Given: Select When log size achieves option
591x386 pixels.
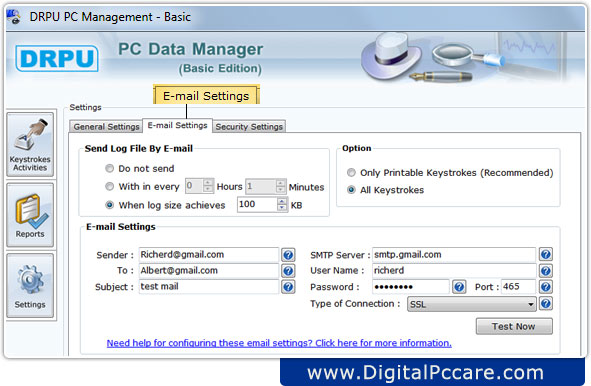Looking at the screenshot, I should (x=110, y=205).
